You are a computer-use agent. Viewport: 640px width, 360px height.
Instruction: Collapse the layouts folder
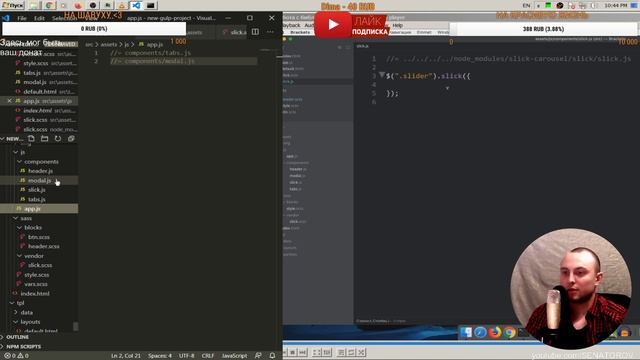(16, 322)
